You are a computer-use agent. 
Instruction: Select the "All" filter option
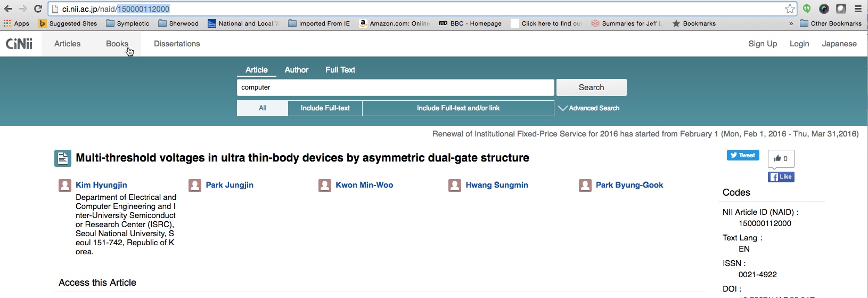click(x=263, y=108)
